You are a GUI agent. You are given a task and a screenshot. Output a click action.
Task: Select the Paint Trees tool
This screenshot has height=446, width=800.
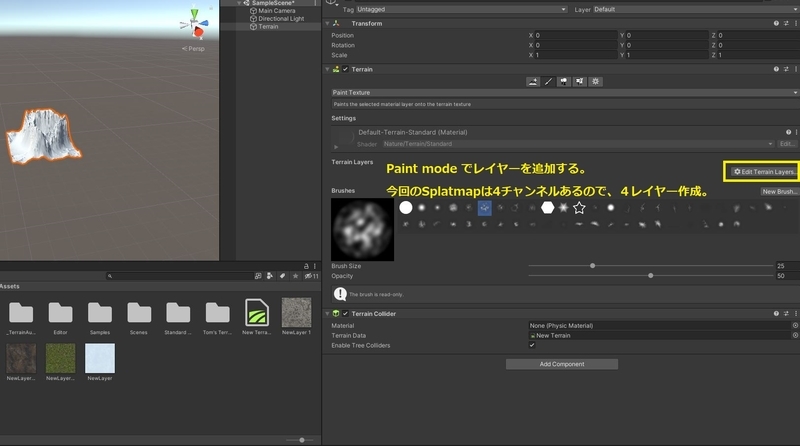564,82
